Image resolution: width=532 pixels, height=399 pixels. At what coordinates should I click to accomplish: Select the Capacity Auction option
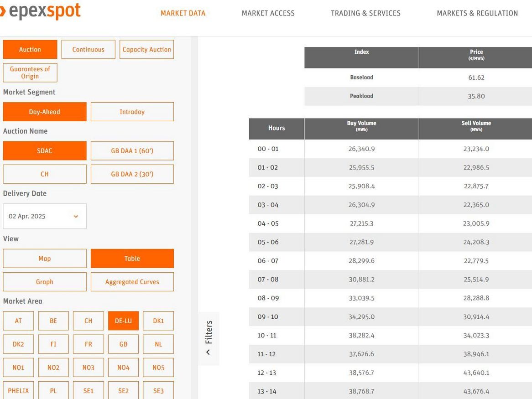click(x=146, y=50)
